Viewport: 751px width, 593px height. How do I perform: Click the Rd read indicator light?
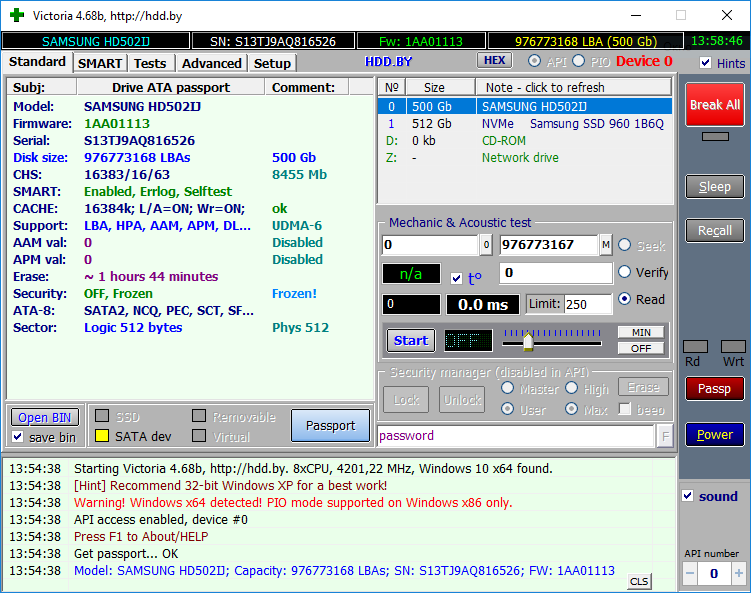tap(695, 347)
